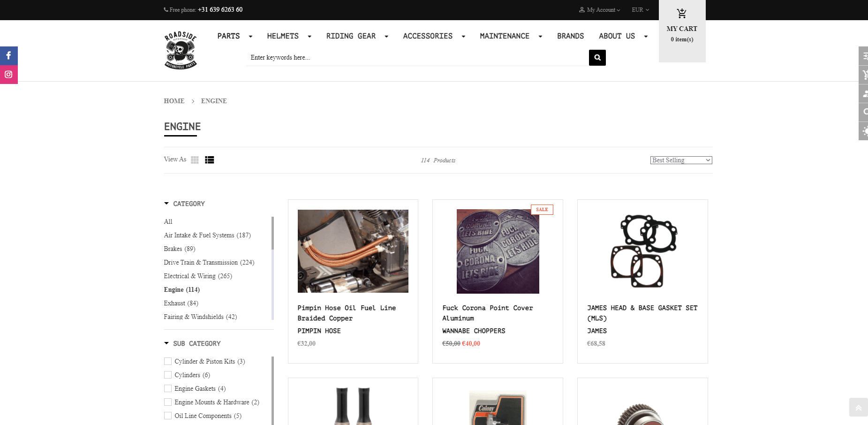Click the Engine breadcrumb link
Image resolution: width=868 pixels, height=425 pixels.
point(214,101)
